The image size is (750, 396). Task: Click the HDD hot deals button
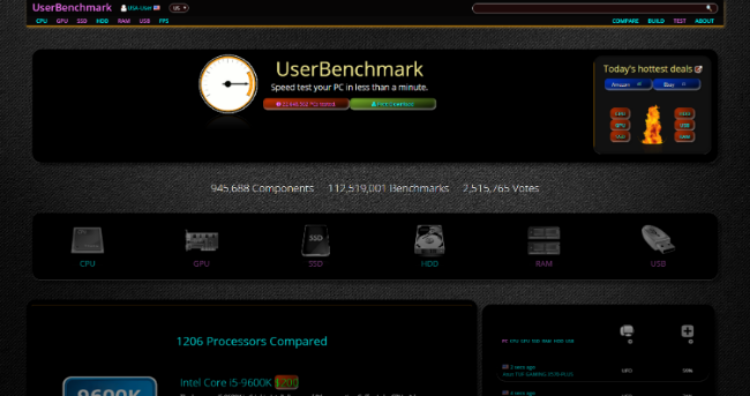click(684, 114)
